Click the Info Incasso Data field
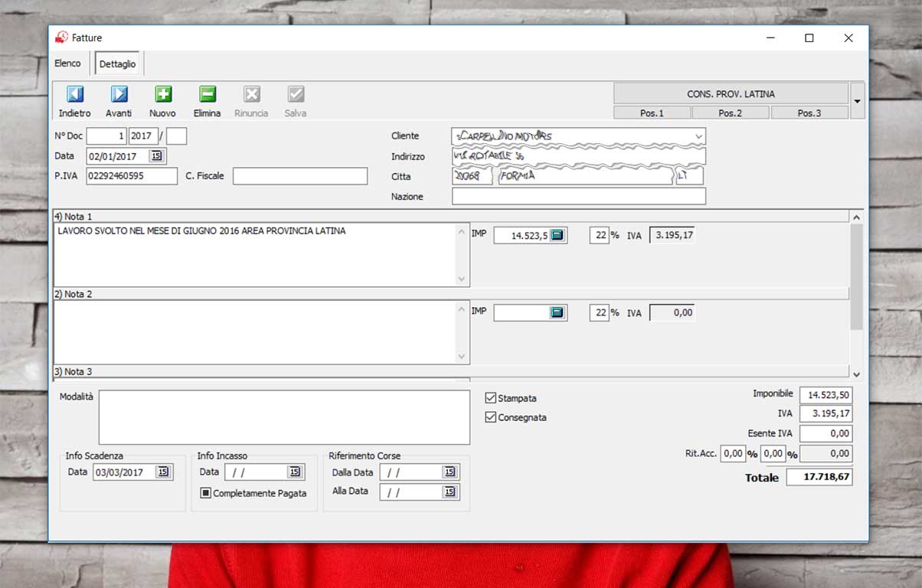Viewport: 922px width, 588px height. (256, 472)
